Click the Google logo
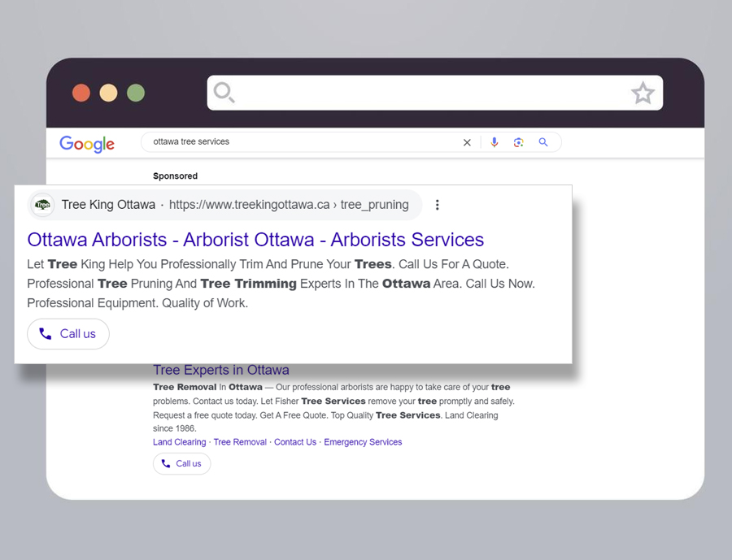 point(87,144)
